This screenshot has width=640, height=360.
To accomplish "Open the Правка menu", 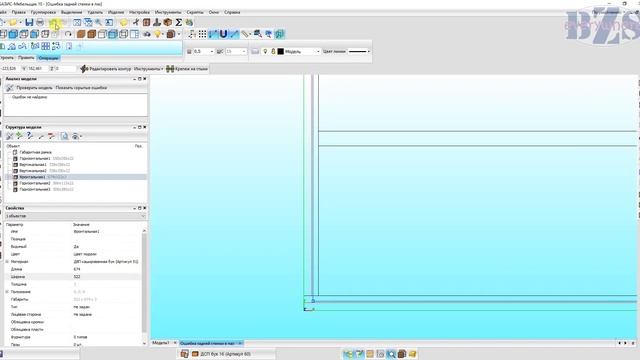I will pos(18,12).
